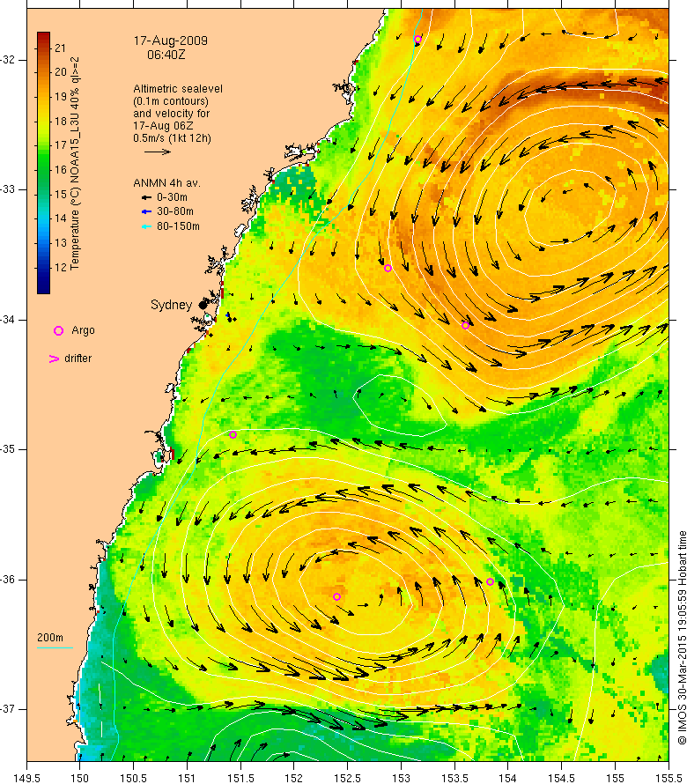Click the cyan 200m isobath legend line
Screen dimensions: 687x784
tap(55, 647)
